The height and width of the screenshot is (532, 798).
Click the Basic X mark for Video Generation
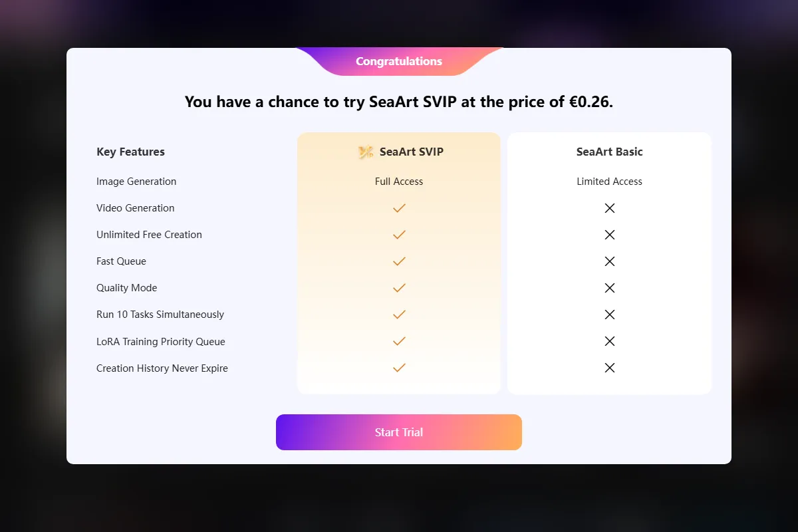pyautogui.click(x=609, y=208)
